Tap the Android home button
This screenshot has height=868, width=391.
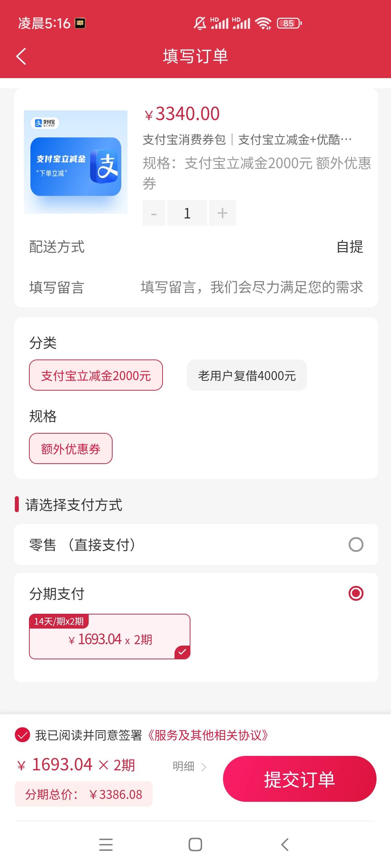pyautogui.click(x=195, y=844)
